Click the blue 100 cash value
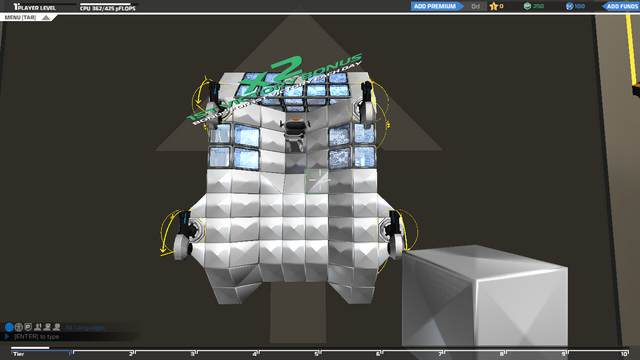 point(580,6)
